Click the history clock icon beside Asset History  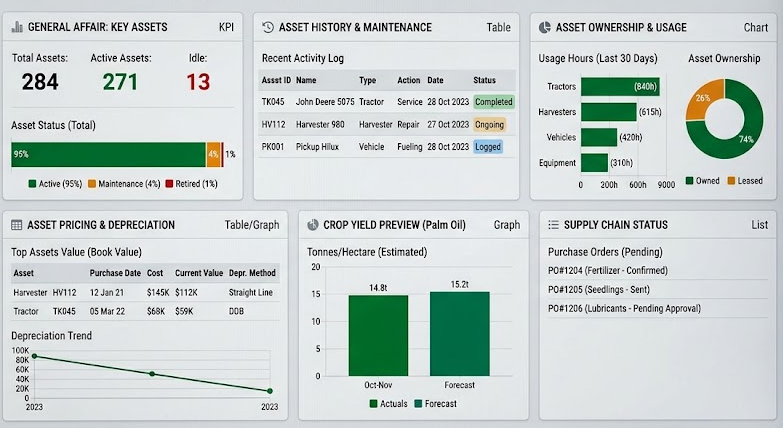(x=268, y=27)
